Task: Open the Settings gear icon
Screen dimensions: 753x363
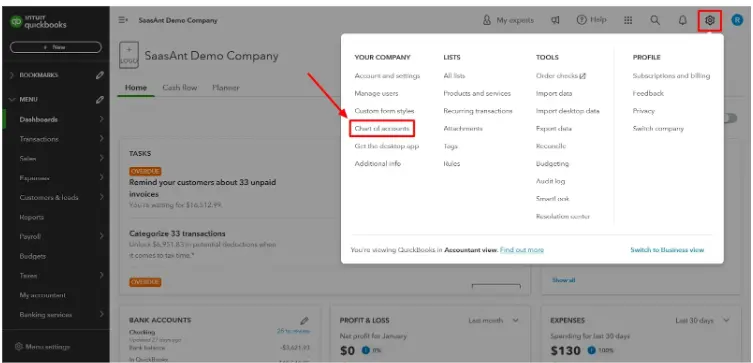Action: click(710, 20)
